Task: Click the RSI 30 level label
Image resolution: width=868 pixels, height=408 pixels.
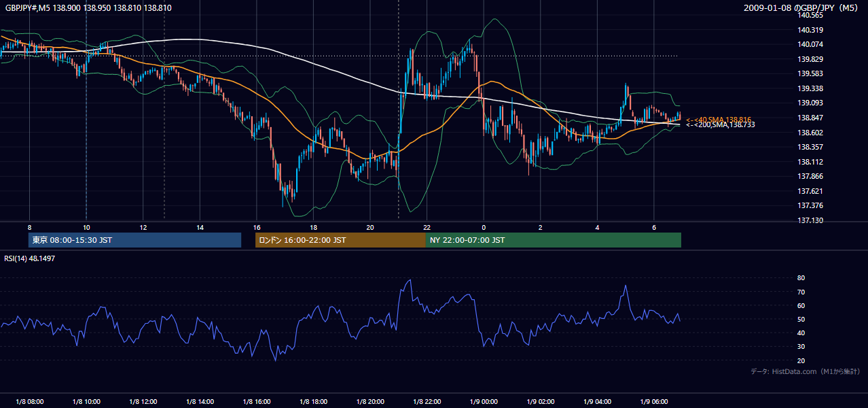Action: coord(801,347)
